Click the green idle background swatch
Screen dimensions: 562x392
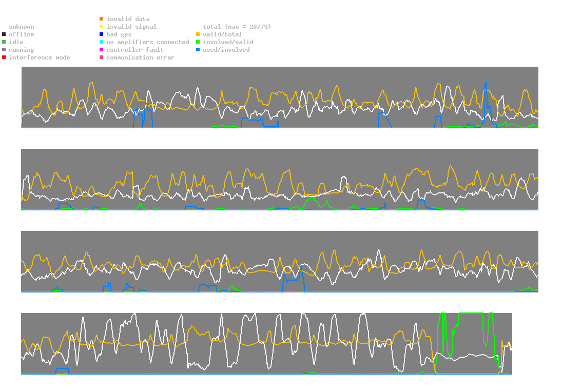[4, 42]
